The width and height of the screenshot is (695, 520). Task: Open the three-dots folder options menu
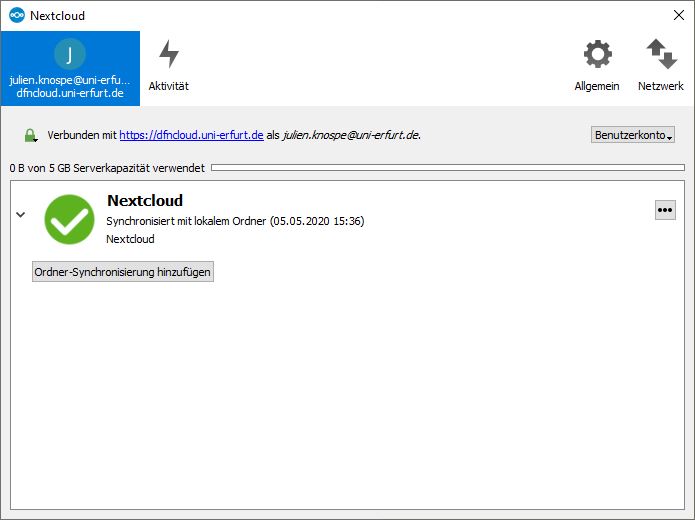(665, 209)
